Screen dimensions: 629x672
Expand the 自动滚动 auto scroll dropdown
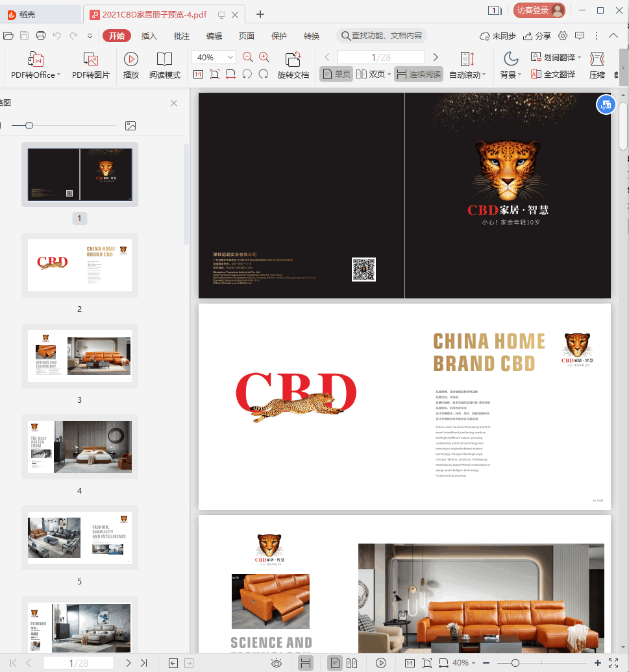(484, 75)
